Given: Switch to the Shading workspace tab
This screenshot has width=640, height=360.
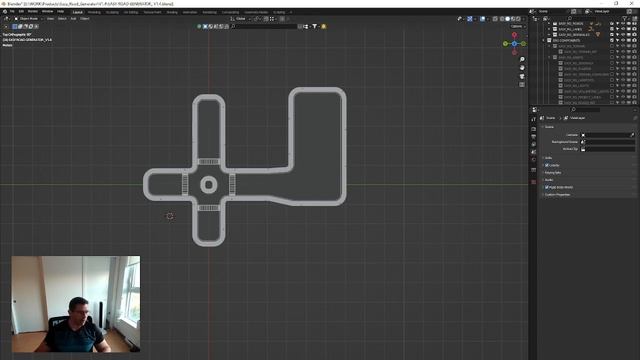Looking at the screenshot, I should tap(172, 12).
